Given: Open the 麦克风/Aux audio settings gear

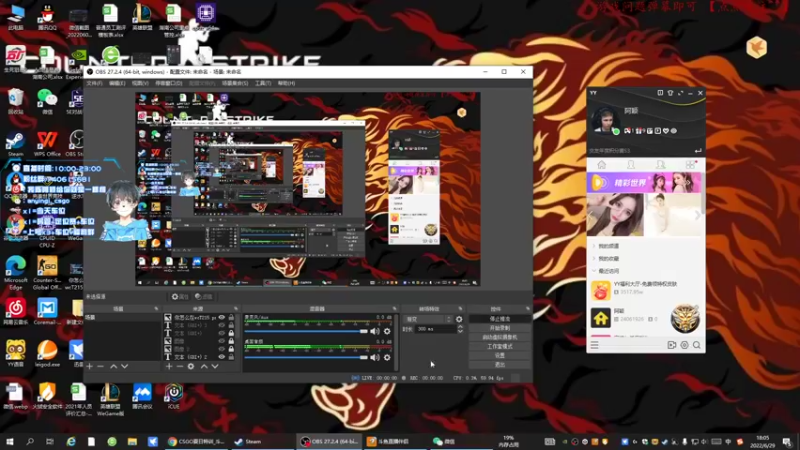Looking at the screenshot, I should 387,331.
